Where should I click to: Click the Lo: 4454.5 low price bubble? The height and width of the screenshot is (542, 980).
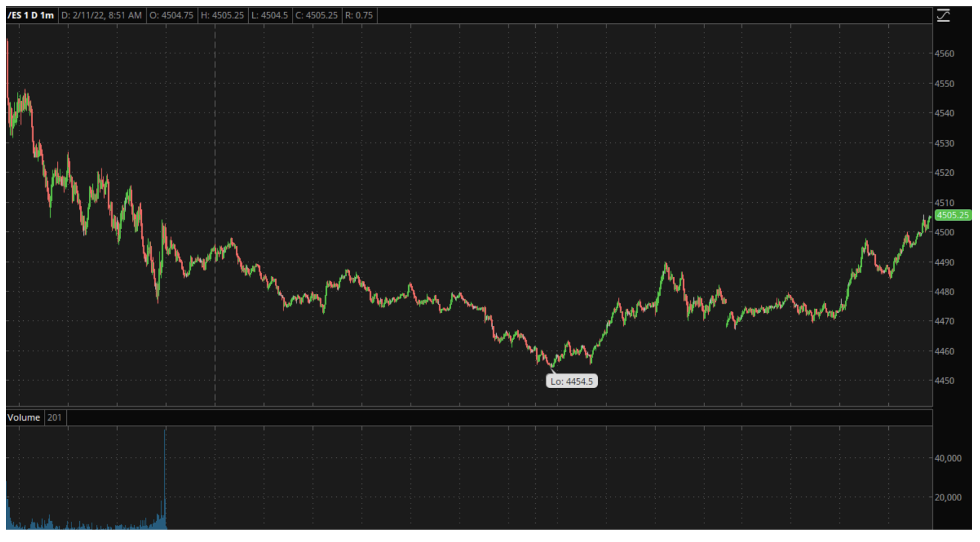[571, 381]
